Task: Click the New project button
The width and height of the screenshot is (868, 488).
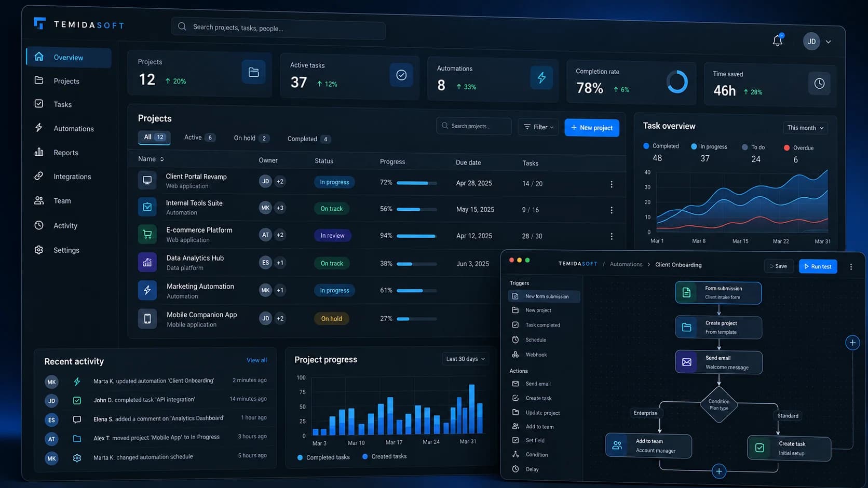Action: click(x=592, y=128)
